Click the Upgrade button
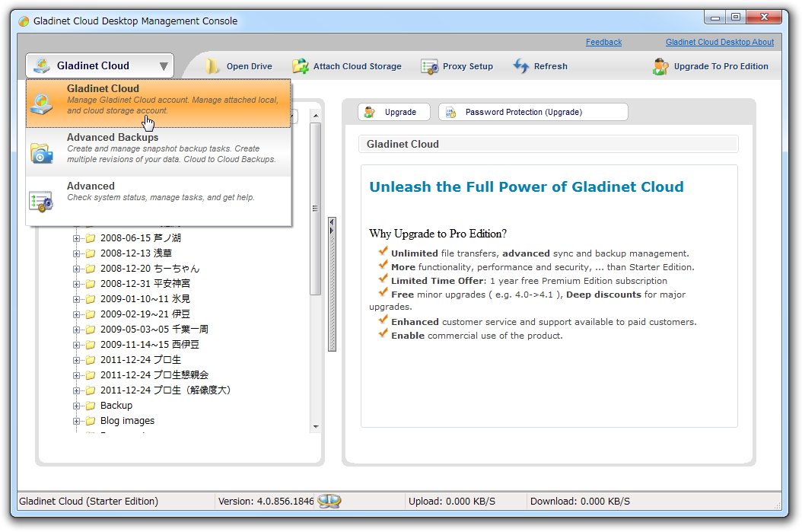This screenshot has width=802, height=532. tap(394, 112)
